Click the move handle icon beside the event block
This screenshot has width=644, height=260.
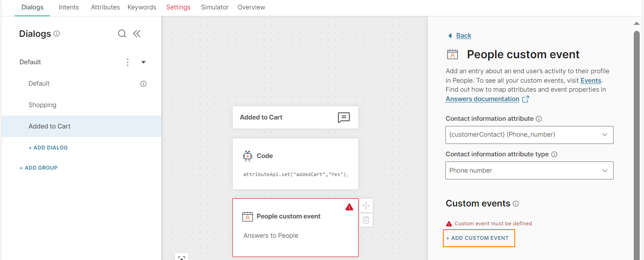[366, 206]
